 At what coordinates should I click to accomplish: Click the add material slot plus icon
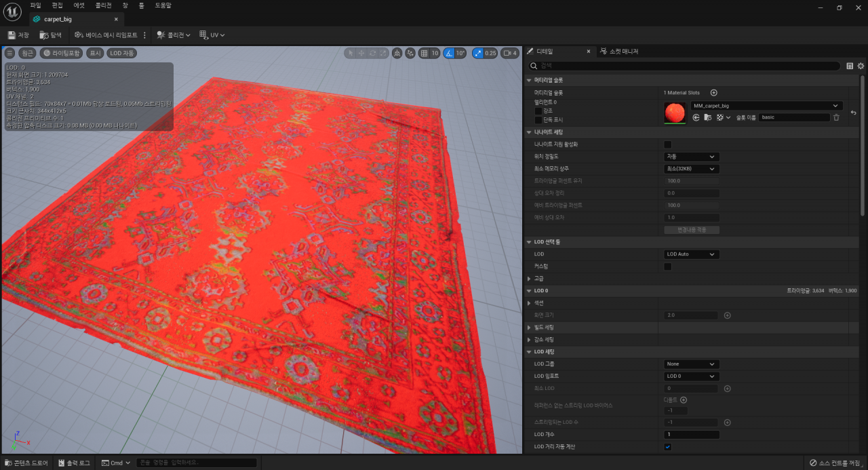(x=713, y=92)
